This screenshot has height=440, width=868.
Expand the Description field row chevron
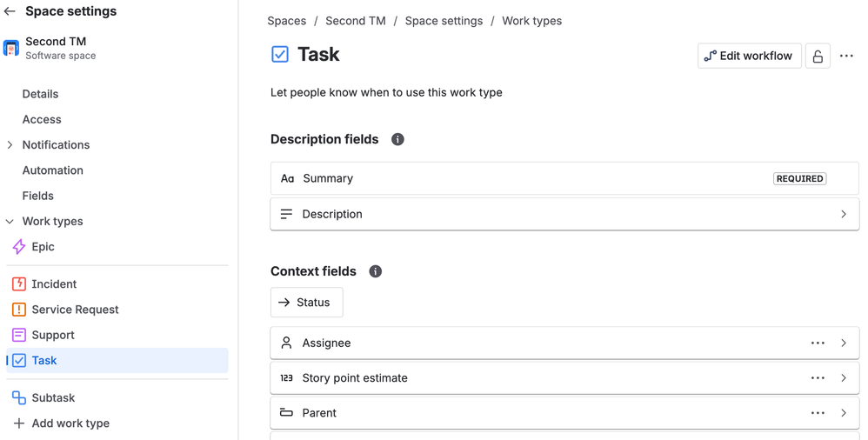(x=844, y=214)
